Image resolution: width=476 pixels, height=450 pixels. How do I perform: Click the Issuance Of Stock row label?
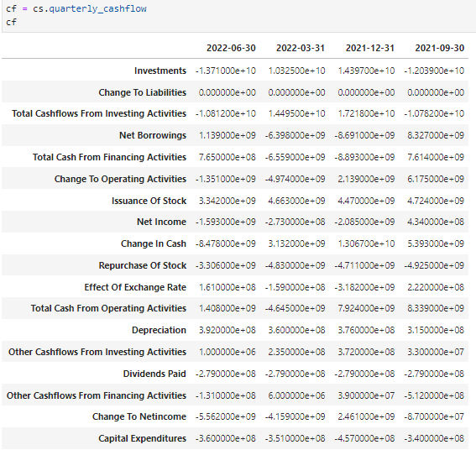pyautogui.click(x=149, y=201)
